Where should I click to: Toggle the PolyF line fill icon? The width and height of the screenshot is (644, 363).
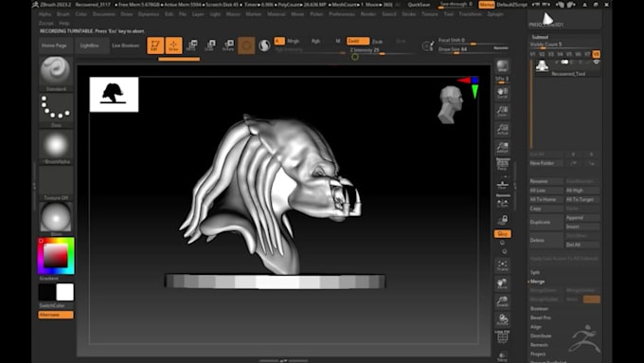502,337
